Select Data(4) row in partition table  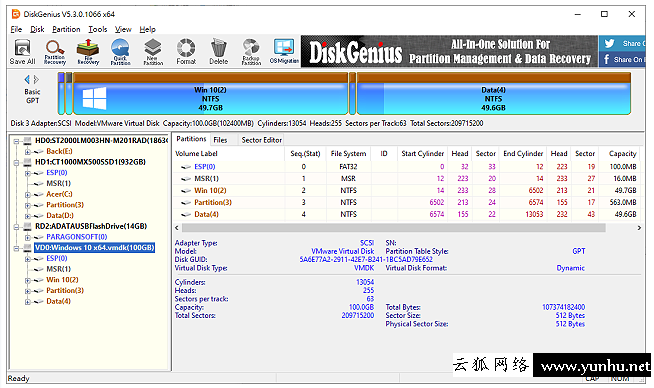click(406, 214)
